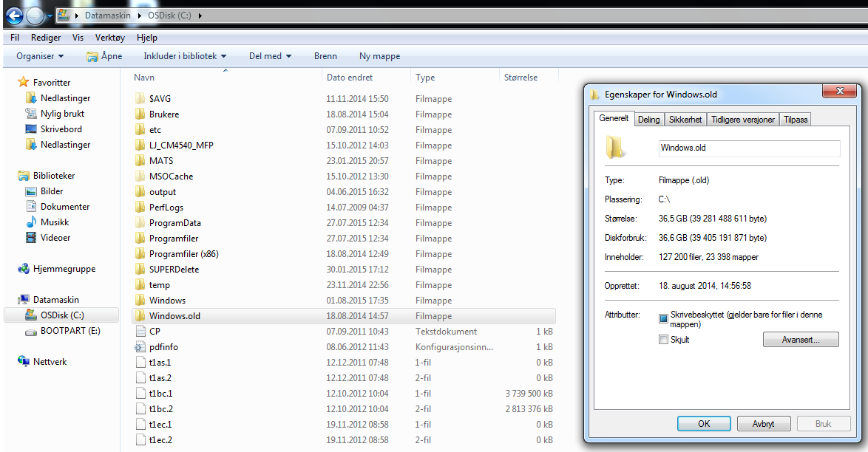The height and width of the screenshot is (452, 868).
Task: Select the t1ec.2 file row
Action: (343, 440)
